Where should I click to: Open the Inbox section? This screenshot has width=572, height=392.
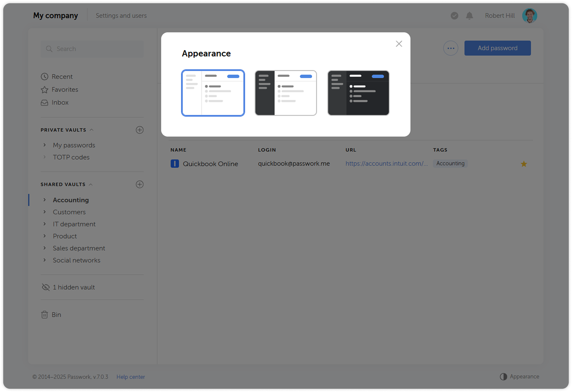coord(60,102)
